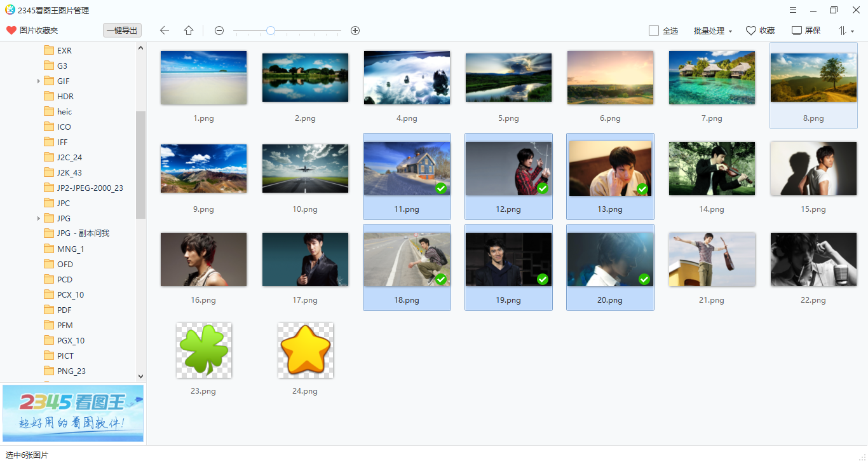Click the 一键导出 export button
The width and height of the screenshot is (868, 463).
tap(122, 31)
